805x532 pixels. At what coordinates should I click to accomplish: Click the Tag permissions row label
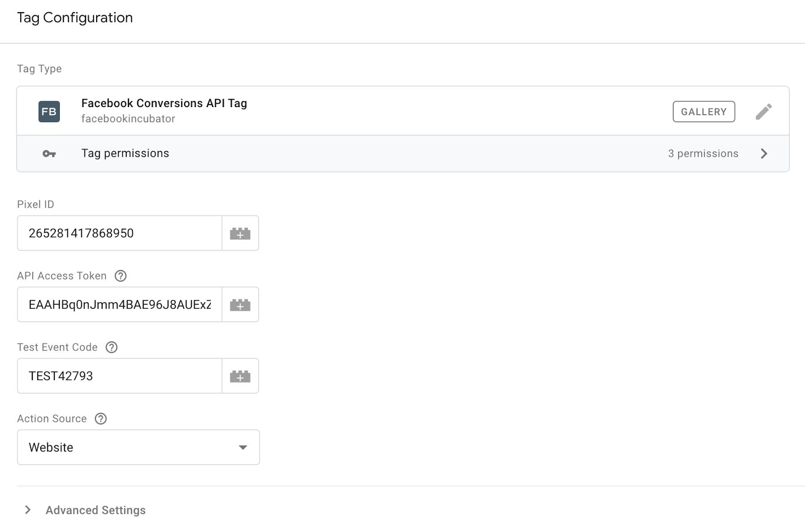pyautogui.click(x=125, y=153)
